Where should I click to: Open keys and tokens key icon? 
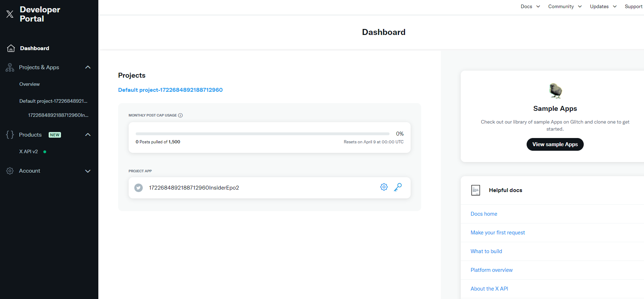(x=398, y=187)
